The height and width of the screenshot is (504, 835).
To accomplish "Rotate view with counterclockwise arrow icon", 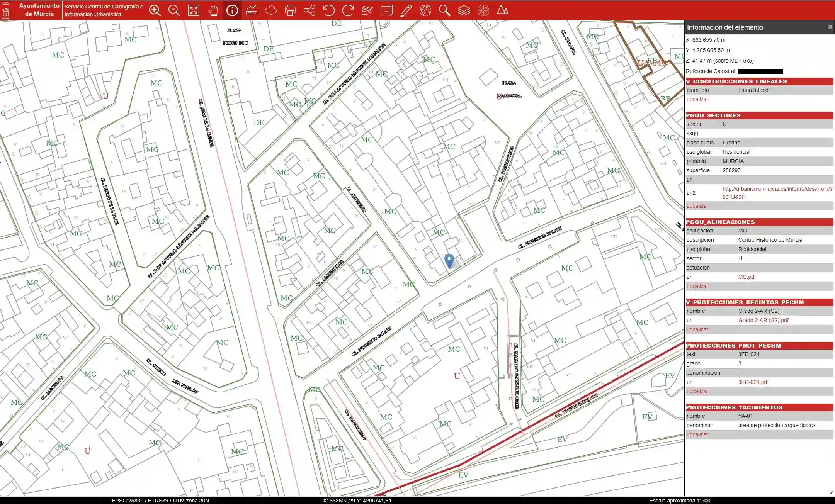I will click(x=328, y=10).
